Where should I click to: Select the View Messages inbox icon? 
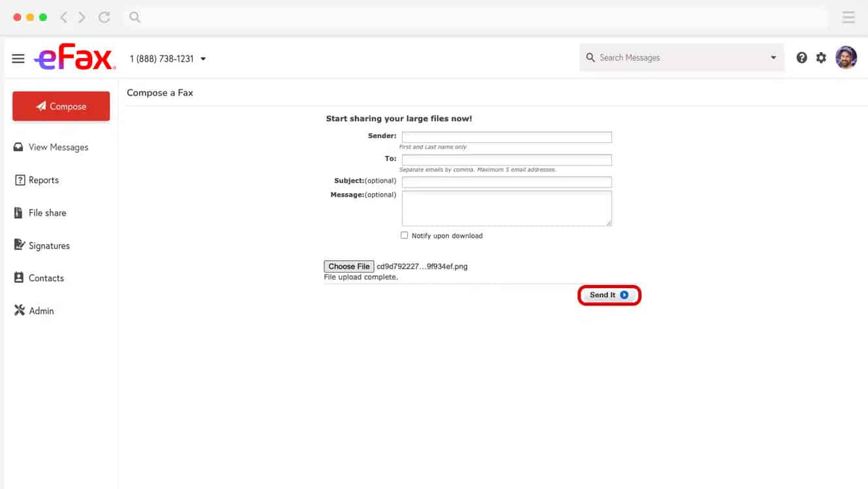click(x=19, y=147)
